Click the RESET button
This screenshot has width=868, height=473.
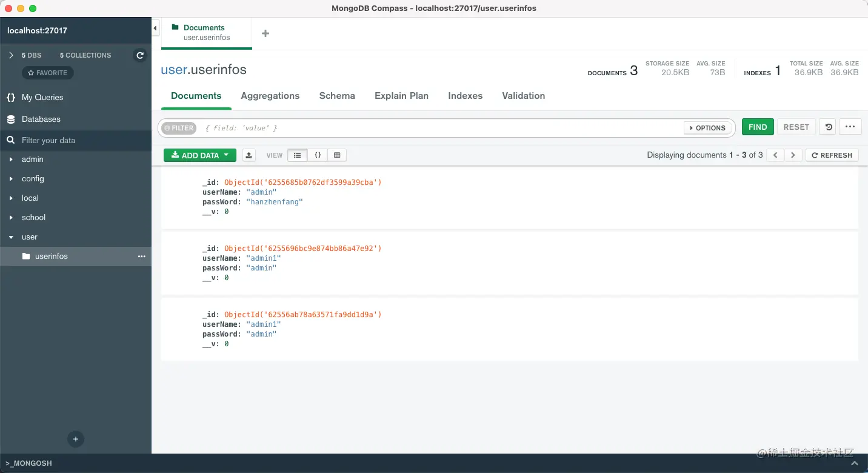coord(796,127)
